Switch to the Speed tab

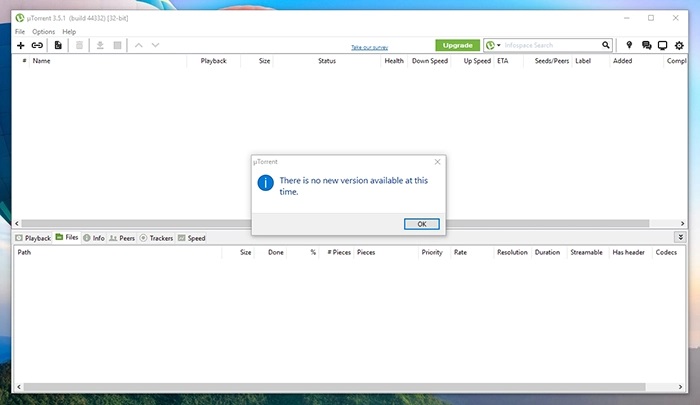coord(192,238)
